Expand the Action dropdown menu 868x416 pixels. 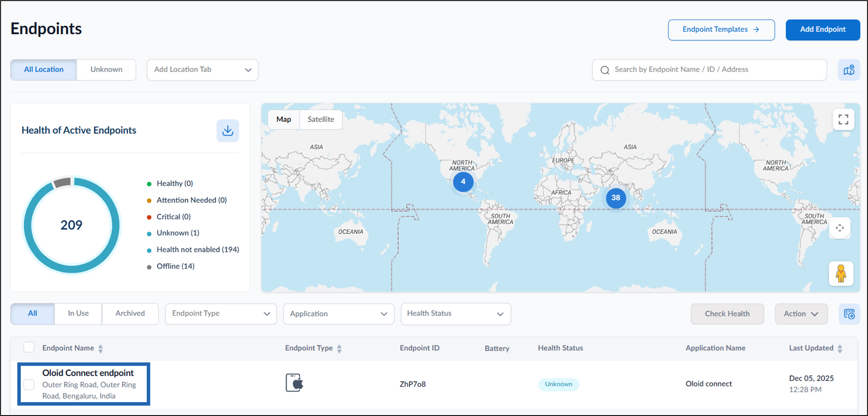801,314
